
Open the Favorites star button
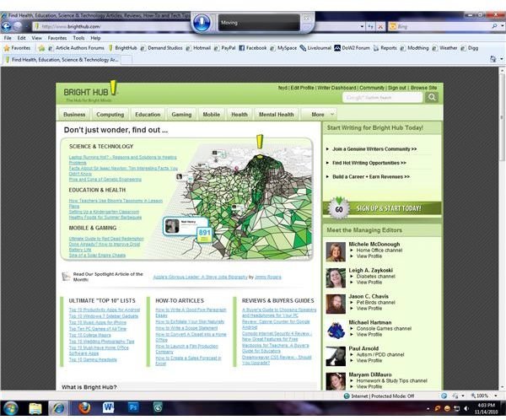pyautogui.click(x=18, y=48)
